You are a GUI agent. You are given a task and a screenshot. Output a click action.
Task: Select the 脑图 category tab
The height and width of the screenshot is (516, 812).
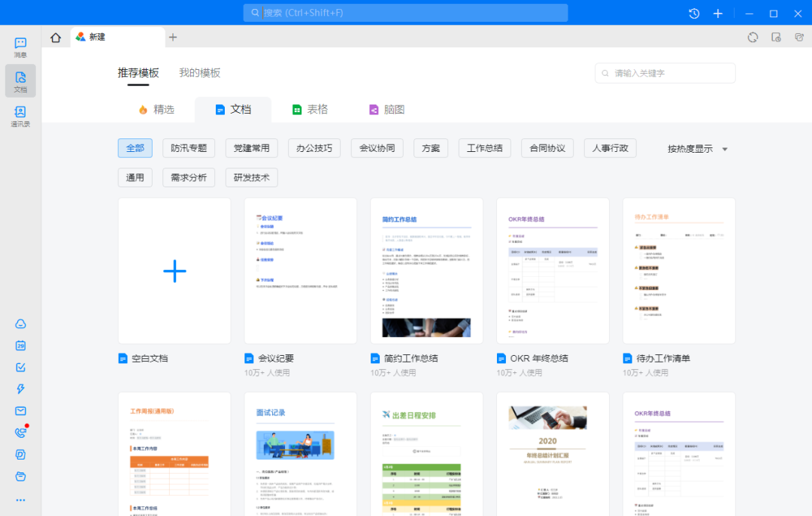[x=386, y=109]
